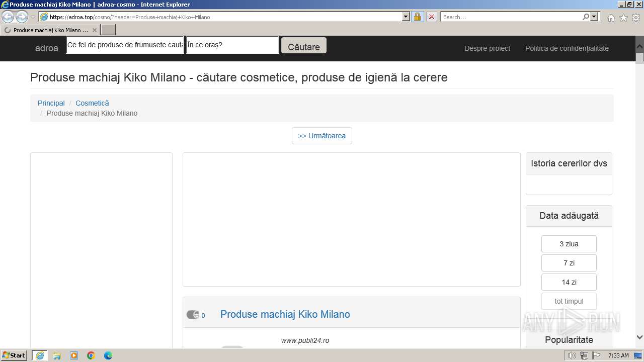Close the Produse machiaj Kiko Milano tab

94,30
